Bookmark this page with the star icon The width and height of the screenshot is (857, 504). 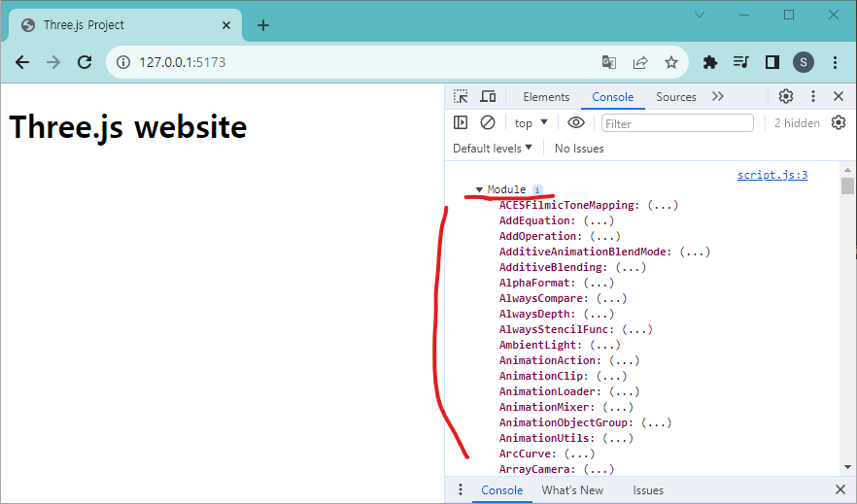tap(671, 62)
